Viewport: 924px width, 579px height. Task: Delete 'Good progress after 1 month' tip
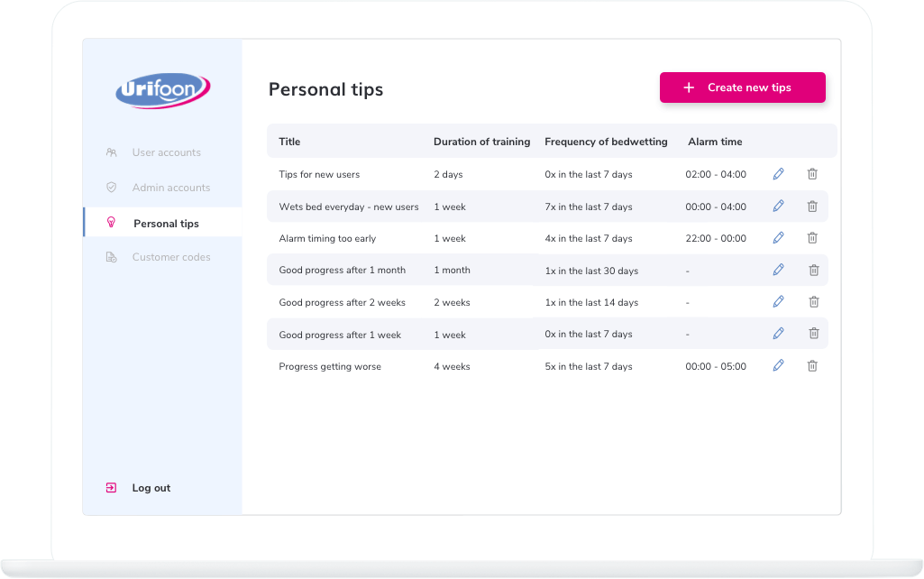pos(814,270)
